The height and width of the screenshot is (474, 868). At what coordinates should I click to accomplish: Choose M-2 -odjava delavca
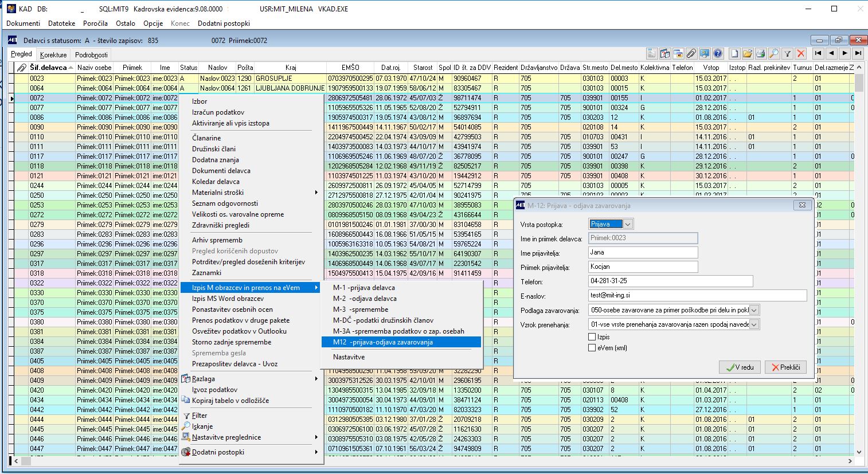[x=401, y=299]
